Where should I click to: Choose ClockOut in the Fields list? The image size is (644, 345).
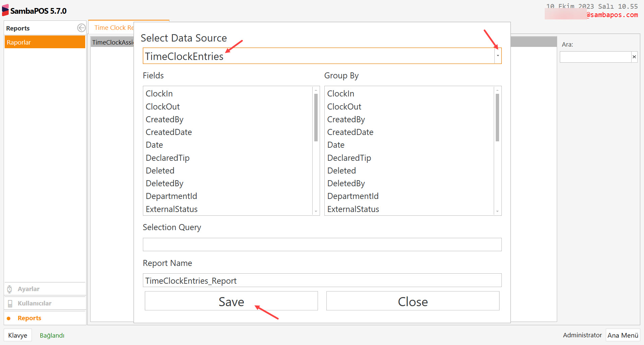pyautogui.click(x=162, y=107)
